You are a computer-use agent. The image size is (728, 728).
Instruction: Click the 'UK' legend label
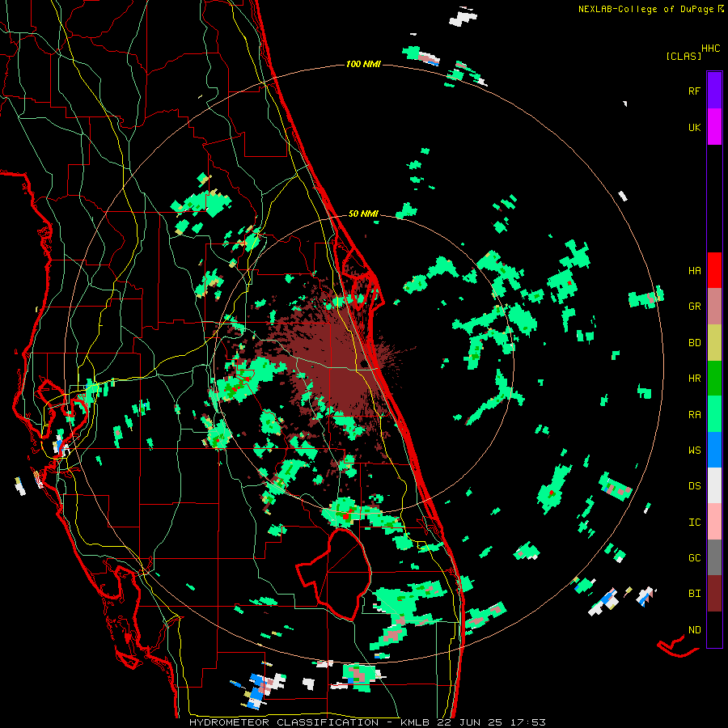point(694,127)
